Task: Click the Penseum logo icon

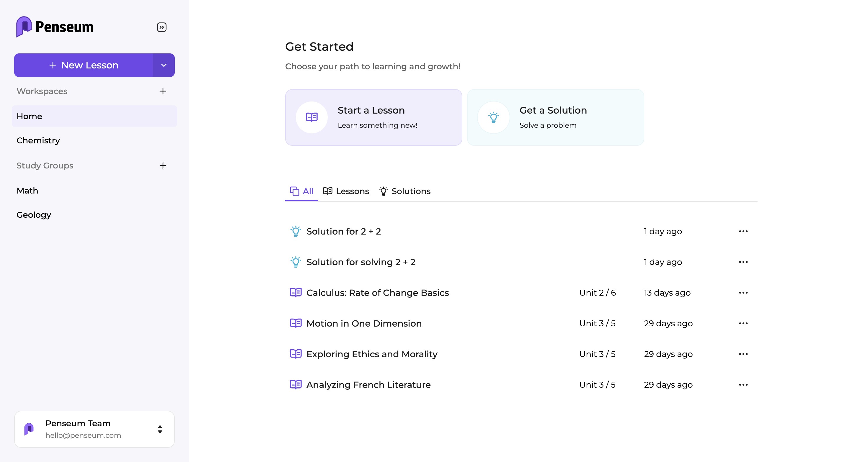Action: click(24, 27)
